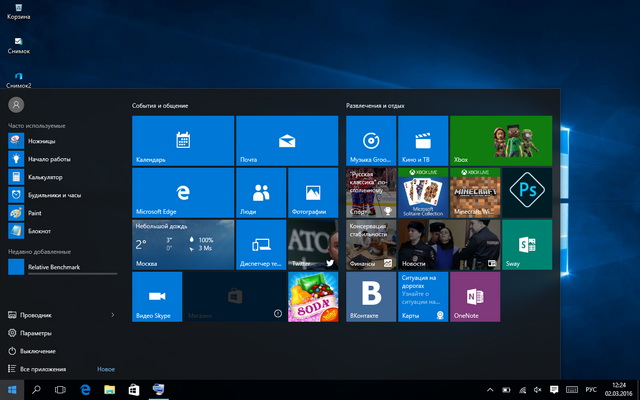Open the OneNote tile
The image size is (640, 400).
pos(475,297)
